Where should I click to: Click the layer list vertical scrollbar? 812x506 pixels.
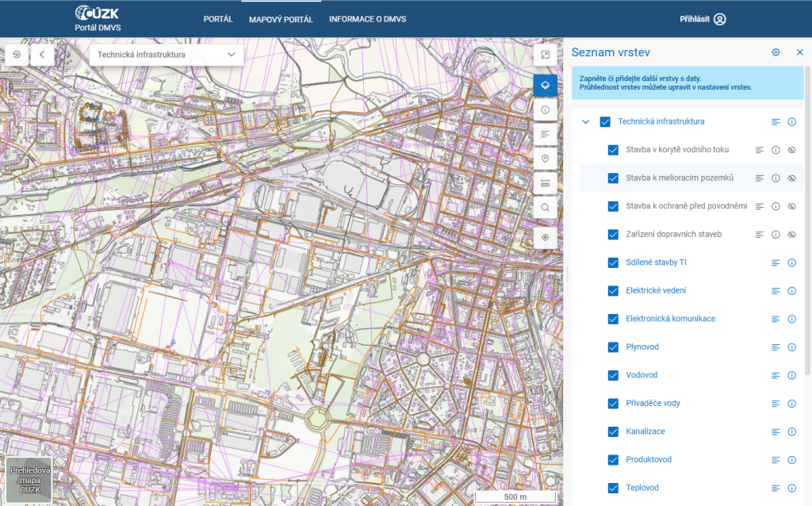click(807, 220)
